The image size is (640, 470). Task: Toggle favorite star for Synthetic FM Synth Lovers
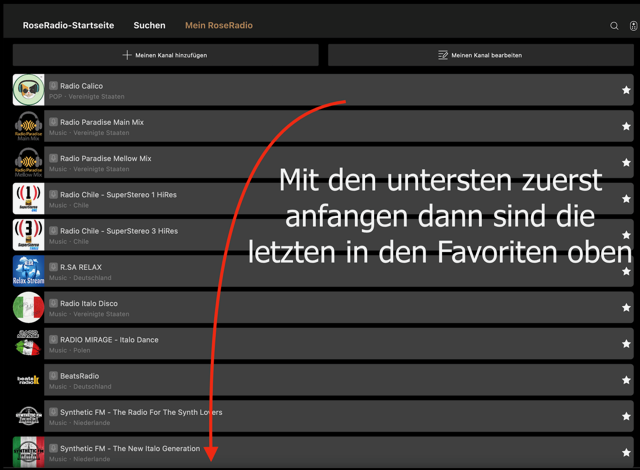[626, 417]
